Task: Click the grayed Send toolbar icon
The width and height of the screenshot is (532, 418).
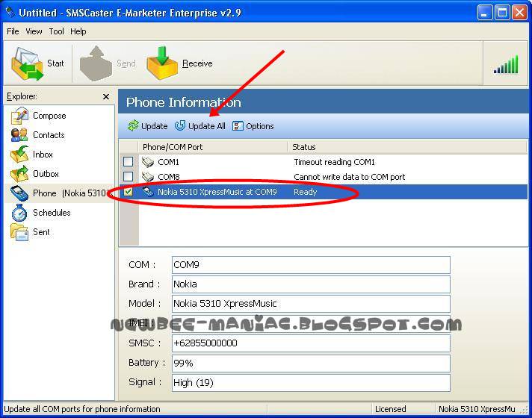Action: tap(96, 63)
